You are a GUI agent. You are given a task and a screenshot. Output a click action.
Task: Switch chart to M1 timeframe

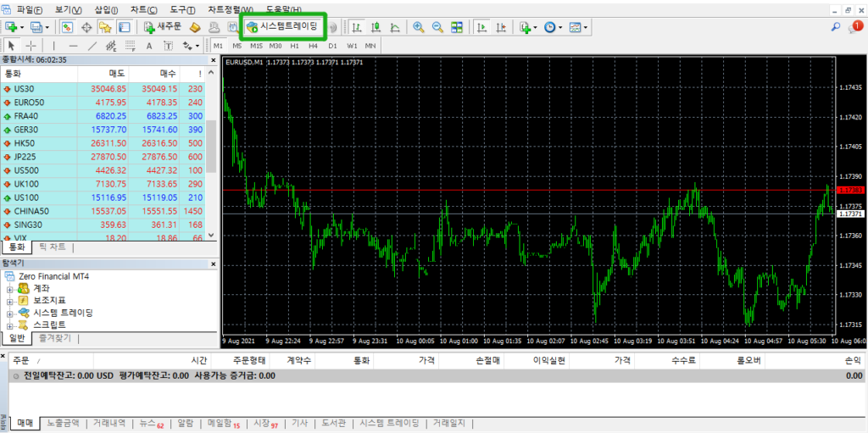218,46
